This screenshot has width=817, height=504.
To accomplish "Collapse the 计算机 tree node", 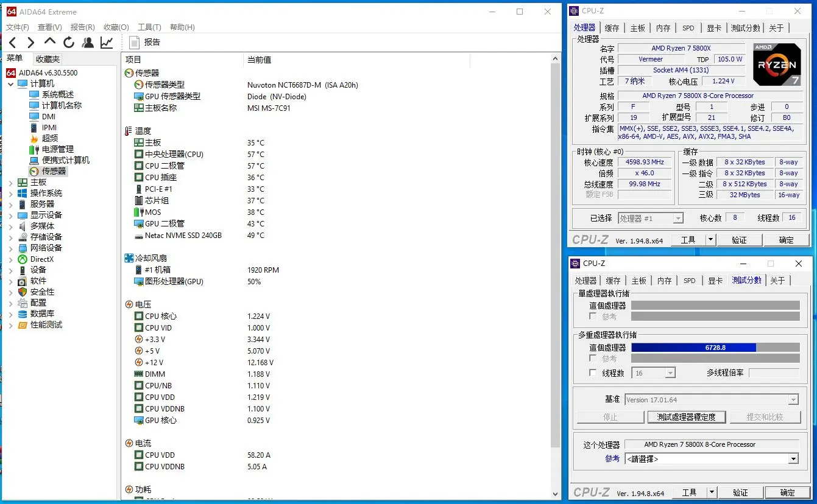I will point(10,83).
